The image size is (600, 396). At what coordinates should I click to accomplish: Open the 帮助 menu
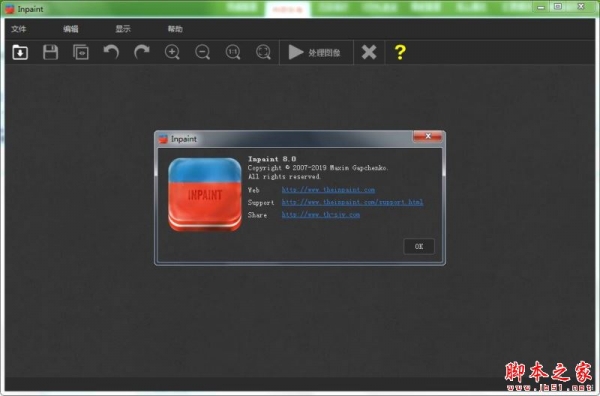[x=175, y=29]
